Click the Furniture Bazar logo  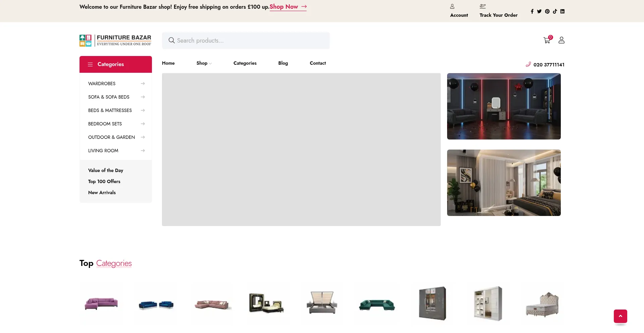coord(115,41)
